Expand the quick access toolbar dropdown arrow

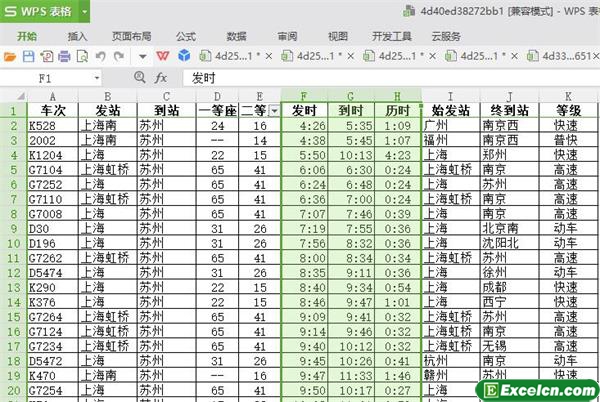pyautogui.click(x=143, y=57)
